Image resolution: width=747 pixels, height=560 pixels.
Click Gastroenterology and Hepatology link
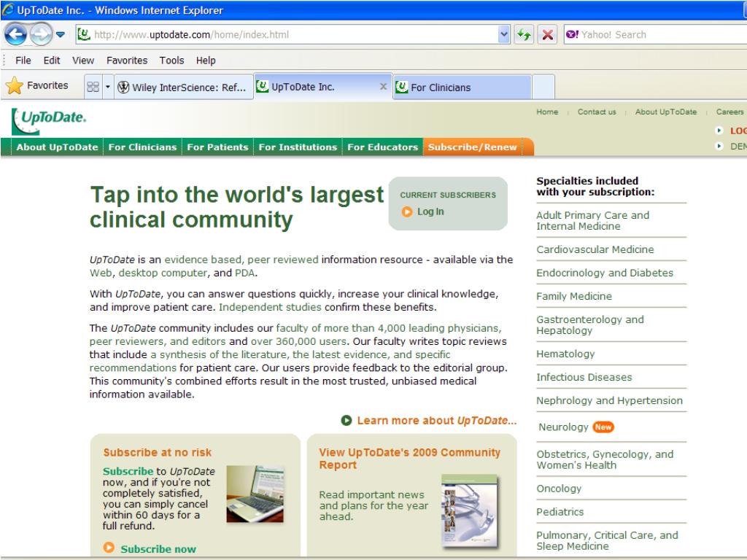[x=589, y=324]
